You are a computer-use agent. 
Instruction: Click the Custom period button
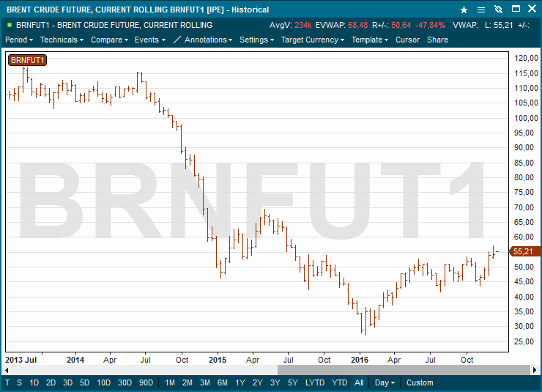420,382
